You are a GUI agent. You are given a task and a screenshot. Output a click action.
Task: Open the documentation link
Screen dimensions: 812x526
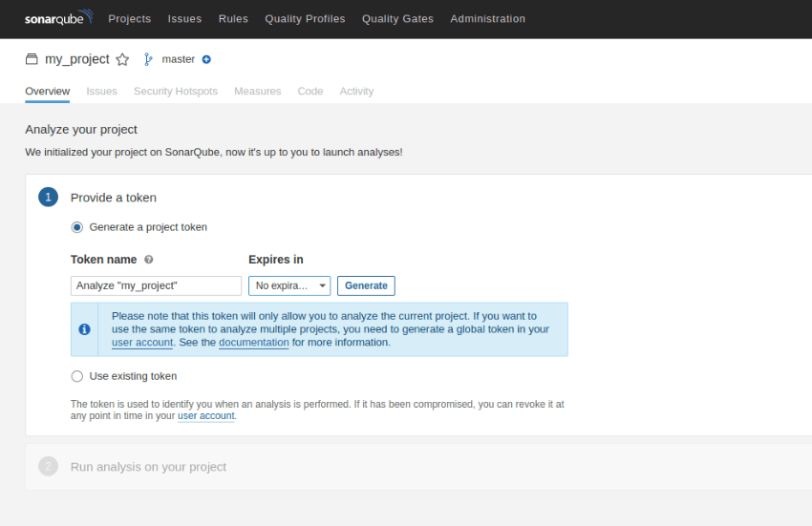coord(254,343)
